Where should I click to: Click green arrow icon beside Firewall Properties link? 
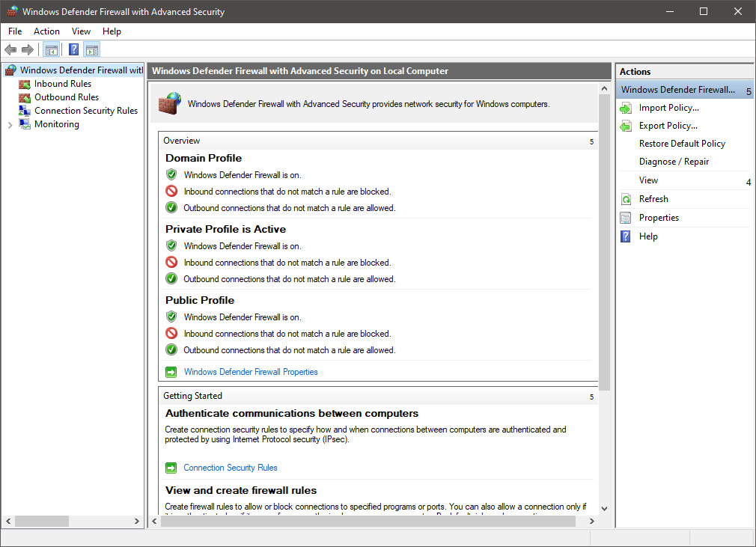(x=171, y=372)
